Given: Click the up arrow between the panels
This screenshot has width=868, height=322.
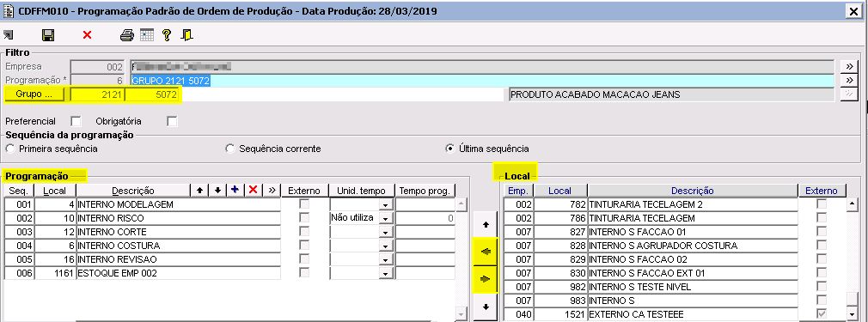Looking at the screenshot, I should (486, 225).
